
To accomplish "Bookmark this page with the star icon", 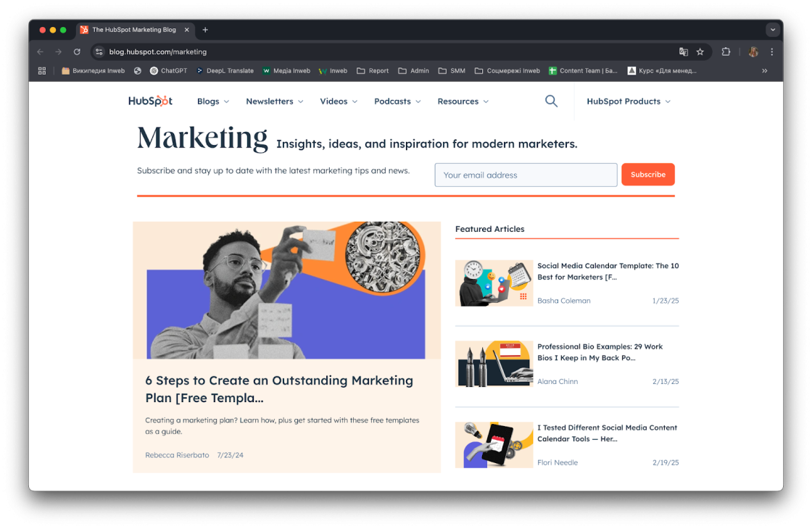I will (700, 51).
